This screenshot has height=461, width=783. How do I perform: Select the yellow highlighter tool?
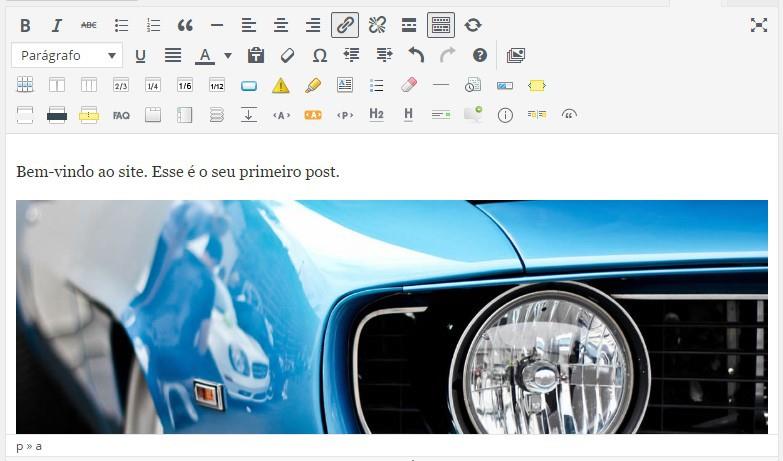click(x=313, y=85)
